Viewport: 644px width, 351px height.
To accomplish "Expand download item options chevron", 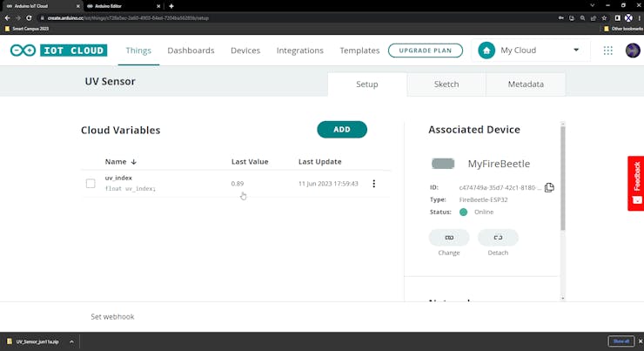I will pos(71,341).
